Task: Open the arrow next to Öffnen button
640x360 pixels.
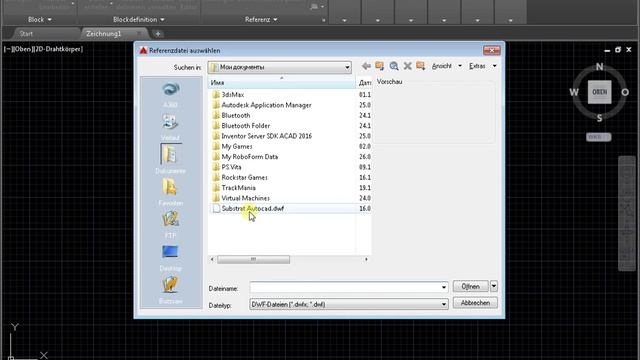Action: coord(493,286)
